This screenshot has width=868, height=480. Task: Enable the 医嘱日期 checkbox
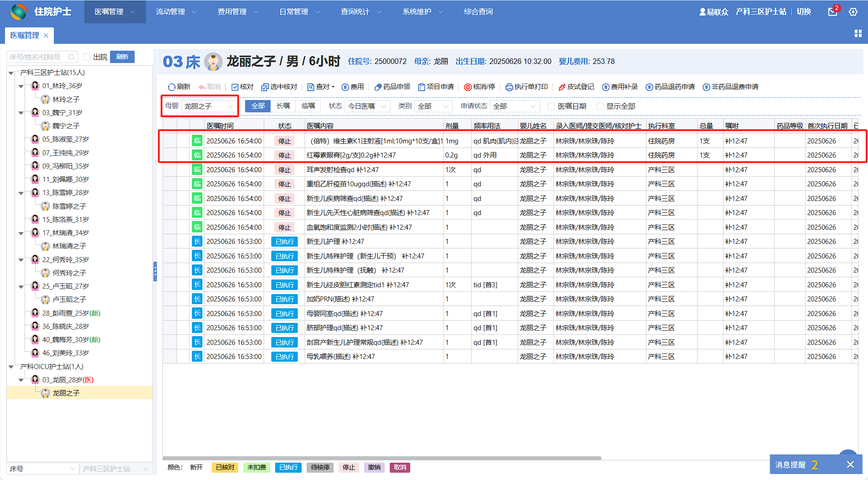pos(551,106)
